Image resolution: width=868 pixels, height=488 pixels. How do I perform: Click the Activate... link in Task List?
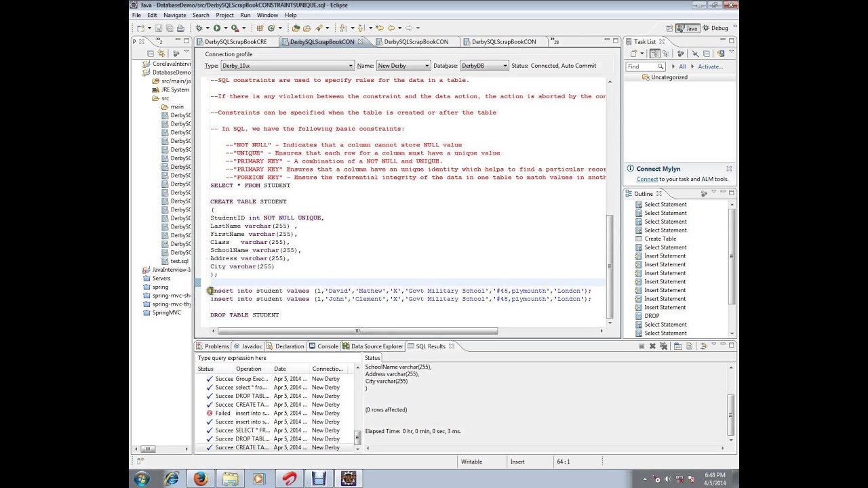(710, 66)
